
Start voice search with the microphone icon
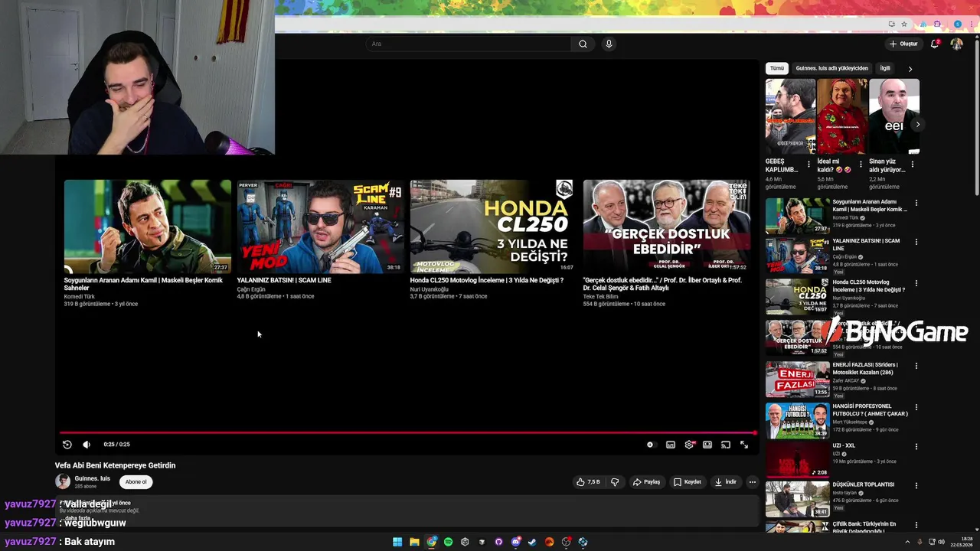coord(609,44)
